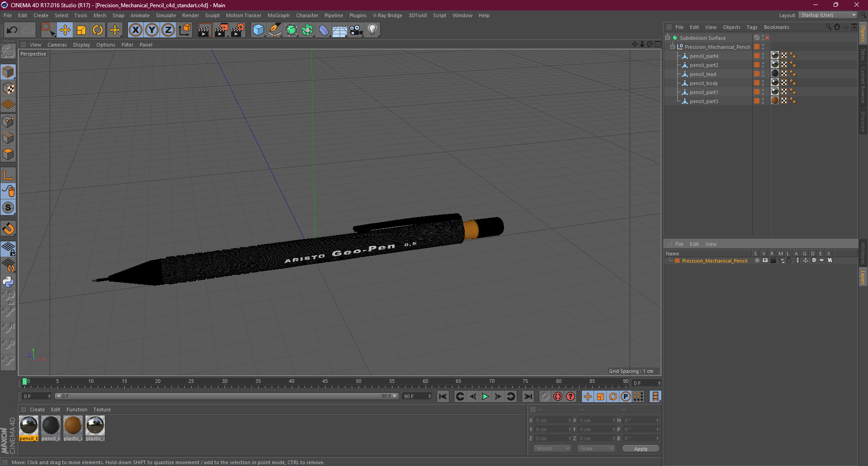Click the Array modeling object icon
Viewport: 868px width, 466px height.
[x=307, y=30]
